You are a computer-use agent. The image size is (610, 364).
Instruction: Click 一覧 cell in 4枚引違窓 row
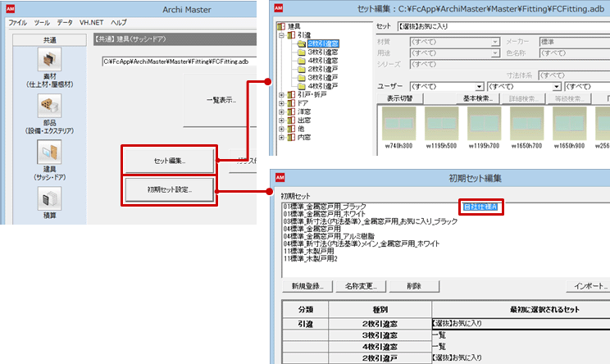(x=521, y=347)
